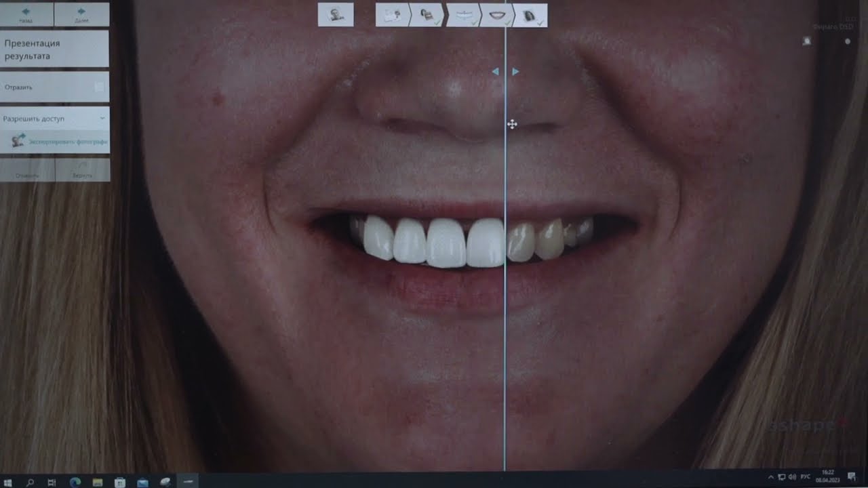The height and width of the screenshot is (488, 868).
Task: Click the user profile icon at top right
Action: click(x=807, y=41)
